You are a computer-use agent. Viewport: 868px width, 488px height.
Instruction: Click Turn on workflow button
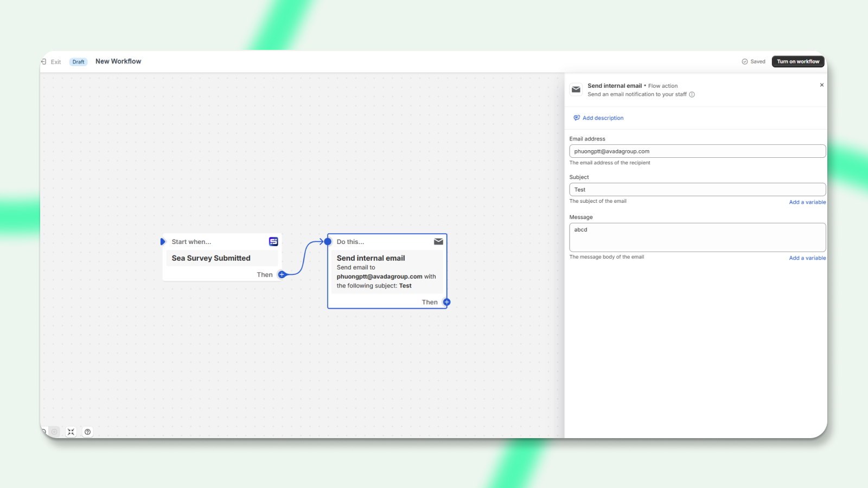797,61
